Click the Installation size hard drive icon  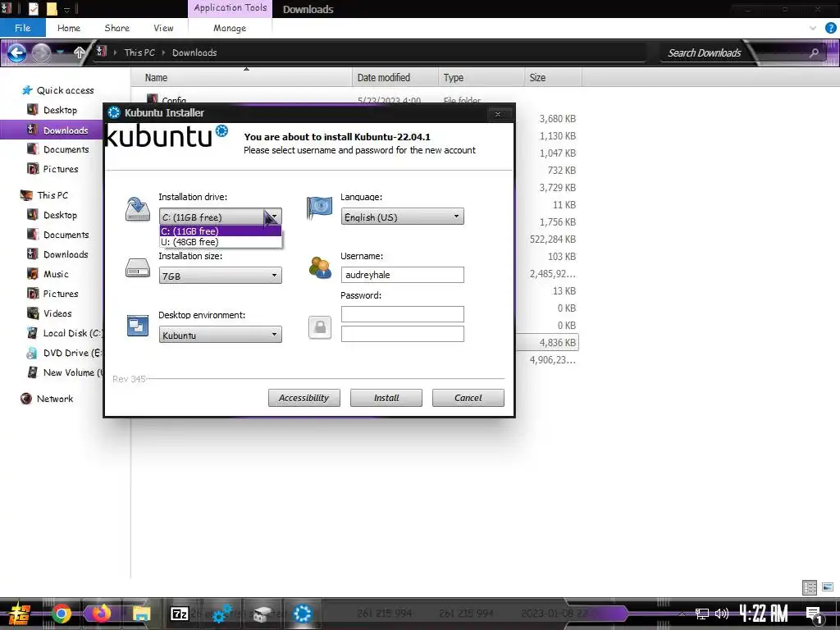pyautogui.click(x=138, y=268)
